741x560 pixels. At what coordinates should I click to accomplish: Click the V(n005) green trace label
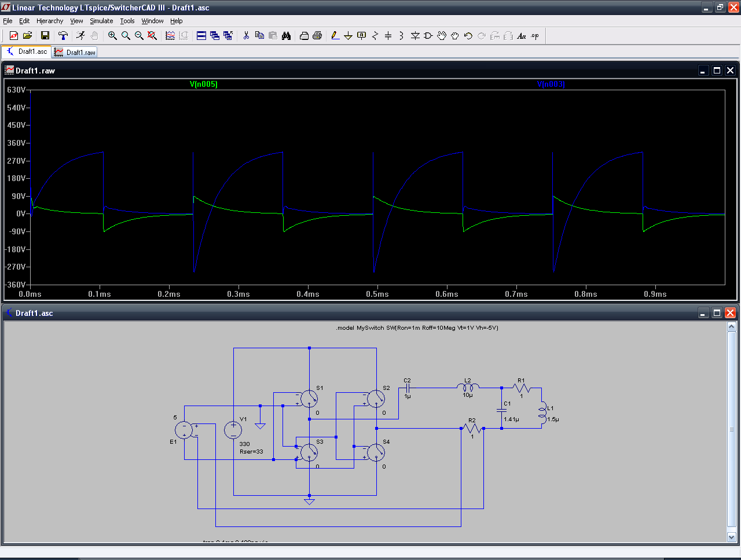pos(204,84)
